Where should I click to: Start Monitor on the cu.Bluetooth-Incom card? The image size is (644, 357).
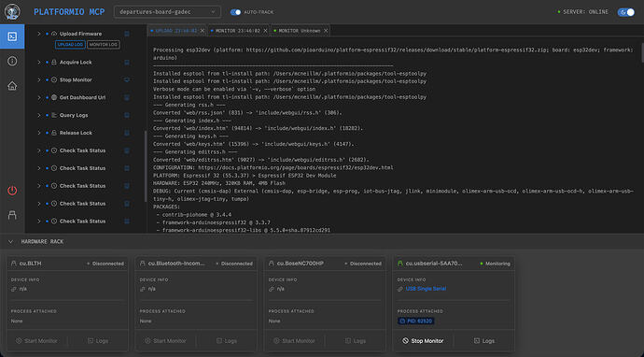click(x=165, y=341)
